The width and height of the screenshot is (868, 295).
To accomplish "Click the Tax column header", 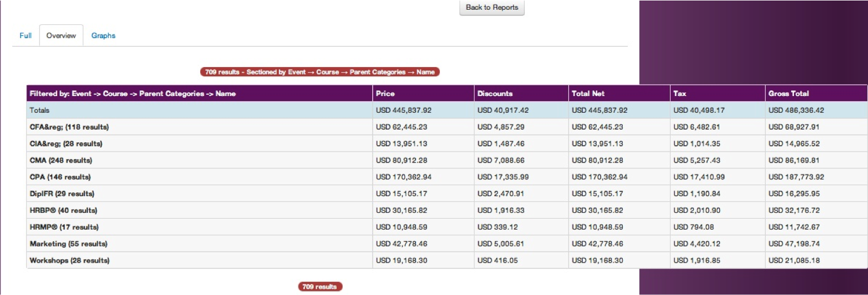I will tap(679, 94).
